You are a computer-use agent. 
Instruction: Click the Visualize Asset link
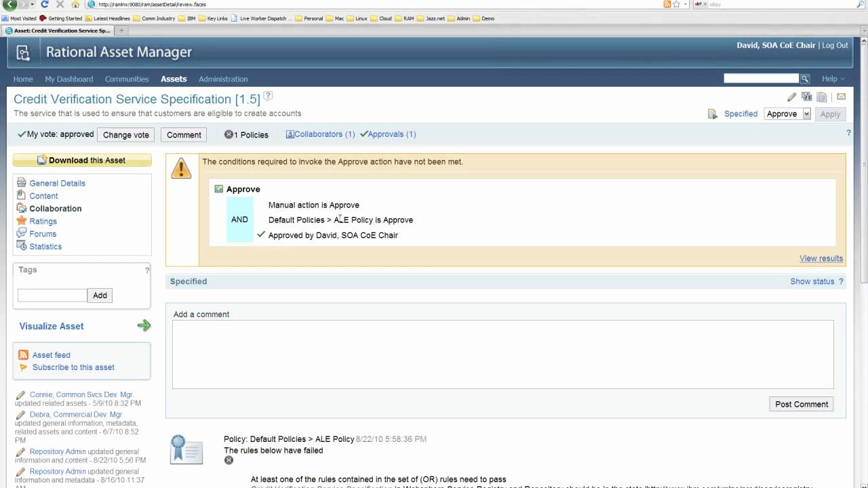coord(52,326)
